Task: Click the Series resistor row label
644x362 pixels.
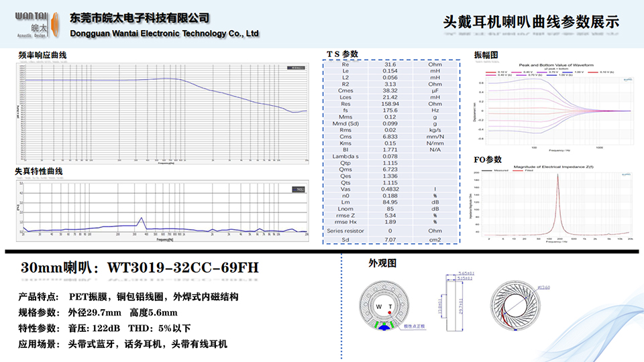Action: coord(345,231)
